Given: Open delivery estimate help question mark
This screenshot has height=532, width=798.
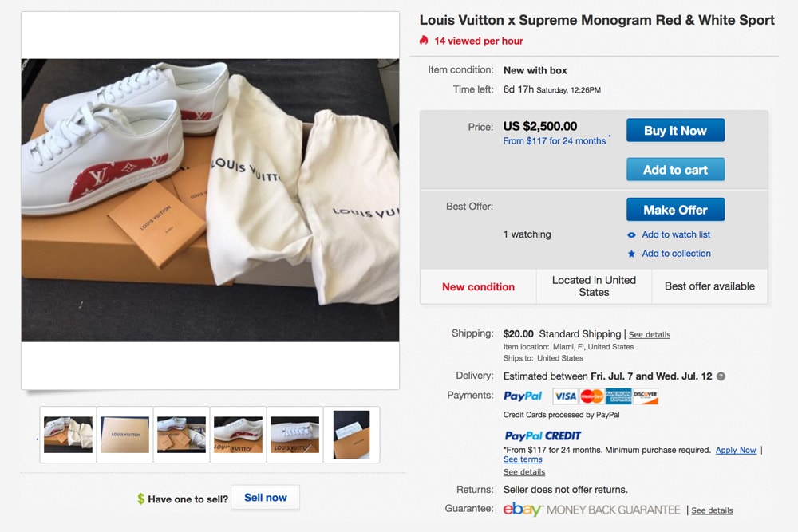Looking at the screenshot, I should [719, 376].
